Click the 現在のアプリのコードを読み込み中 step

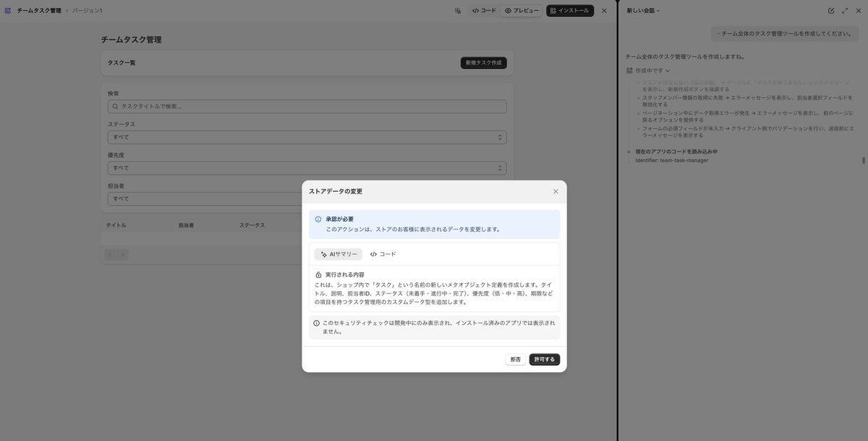[x=676, y=151]
